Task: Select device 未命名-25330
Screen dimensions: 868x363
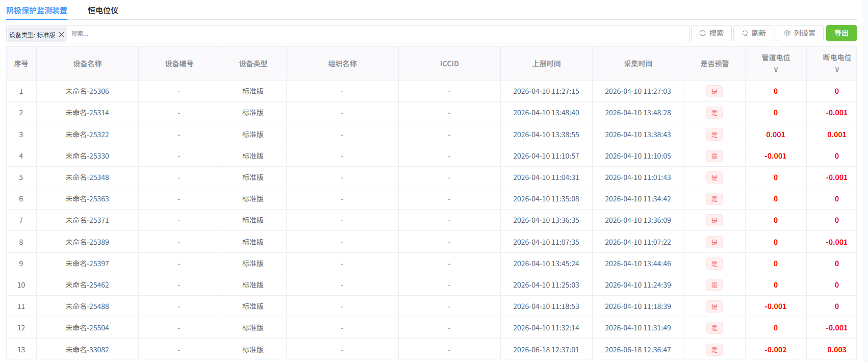Action: coord(87,156)
